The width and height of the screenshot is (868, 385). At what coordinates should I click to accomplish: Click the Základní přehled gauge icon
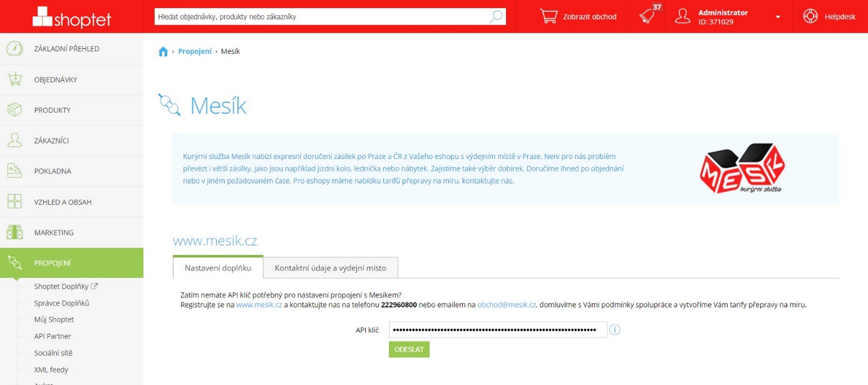[14, 49]
